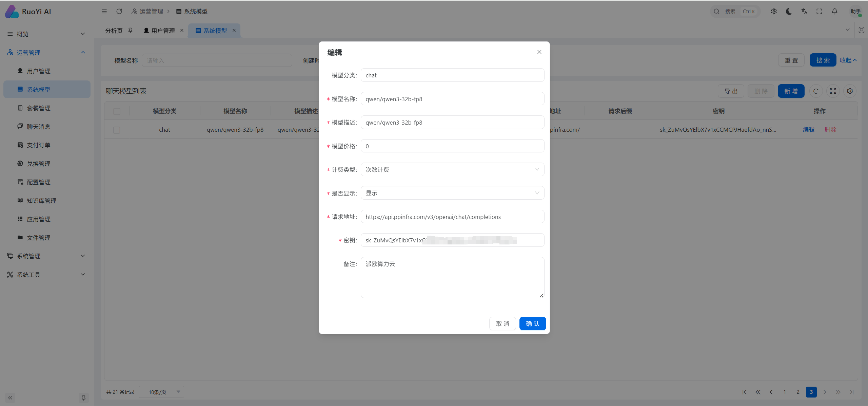868x406 pixels.
Task: Refresh table with circular arrow icon
Action: click(816, 91)
